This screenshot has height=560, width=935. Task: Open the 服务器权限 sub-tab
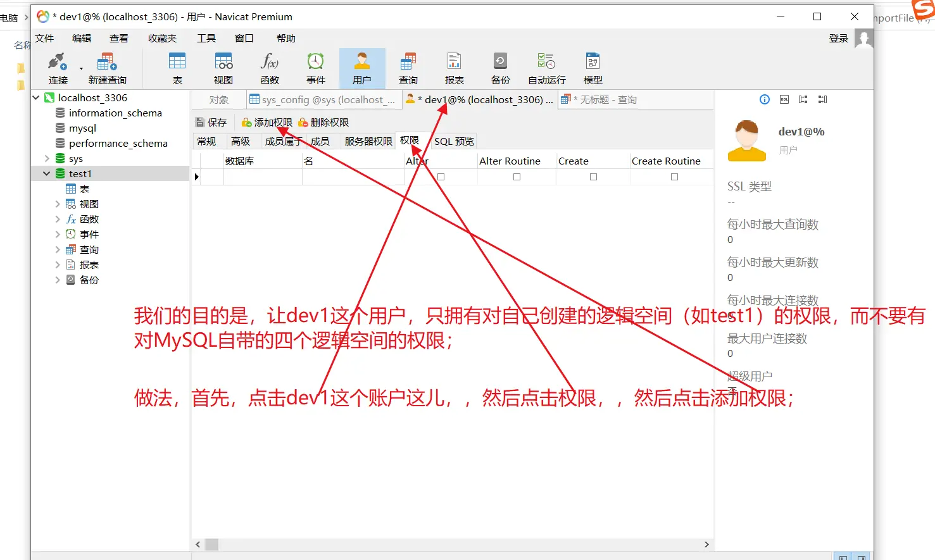tap(368, 141)
